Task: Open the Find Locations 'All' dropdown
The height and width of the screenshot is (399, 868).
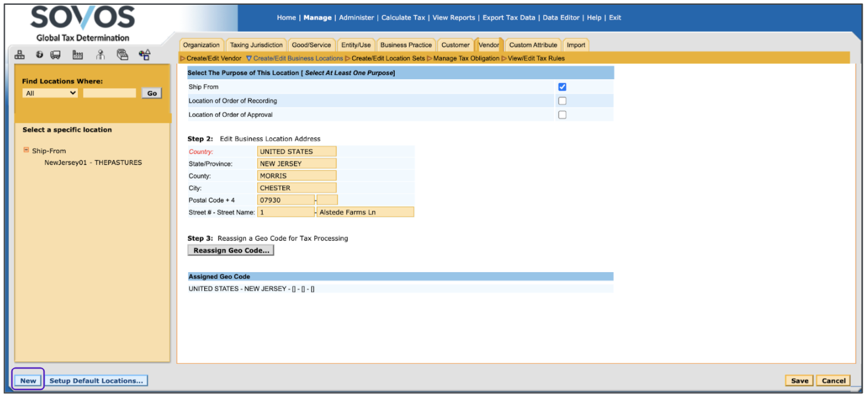Action: [x=50, y=93]
